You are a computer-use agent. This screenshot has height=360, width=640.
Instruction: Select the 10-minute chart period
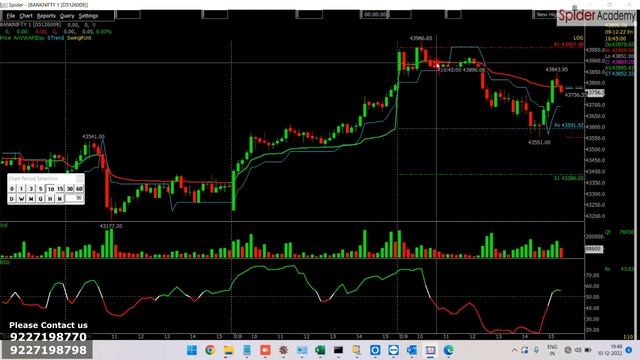point(50,189)
